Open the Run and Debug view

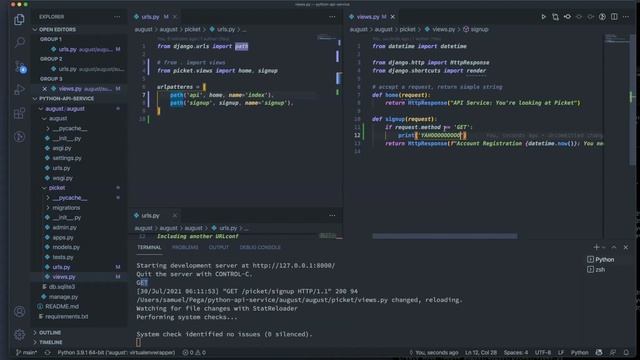point(19,89)
